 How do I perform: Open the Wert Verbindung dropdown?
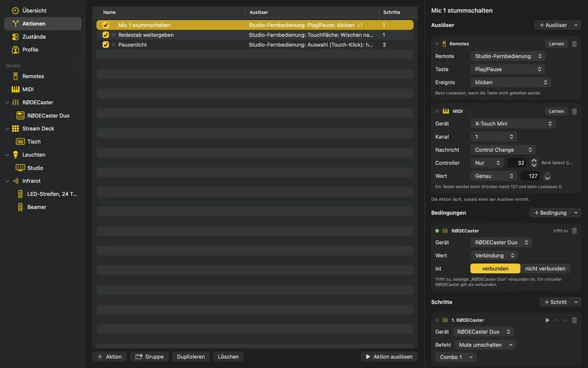(x=494, y=256)
